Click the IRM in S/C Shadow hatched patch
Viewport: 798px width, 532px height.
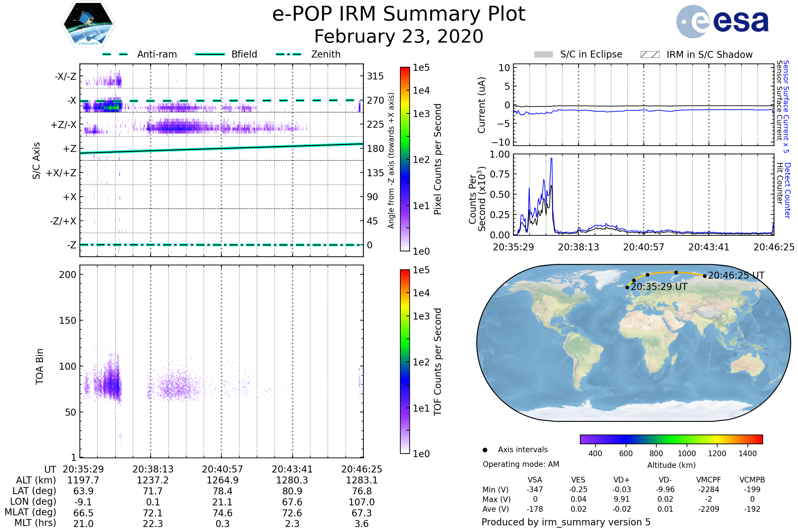point(650,55)
